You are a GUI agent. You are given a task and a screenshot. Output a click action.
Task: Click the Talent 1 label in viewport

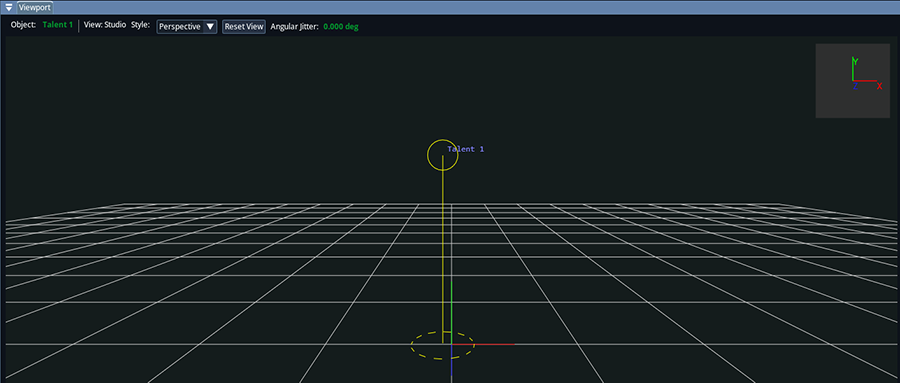(x=465, y=149)
